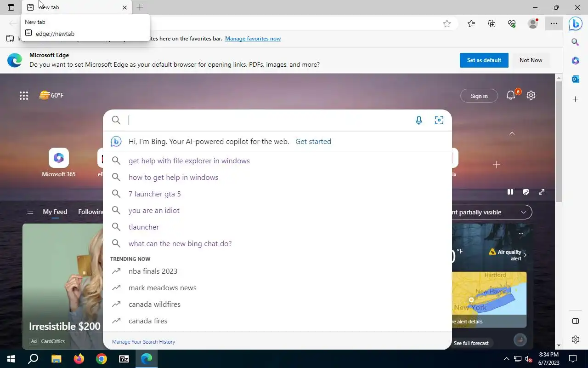Open notifications bell icon
This screenshot has width=588, height=368.
pos(511,96)
